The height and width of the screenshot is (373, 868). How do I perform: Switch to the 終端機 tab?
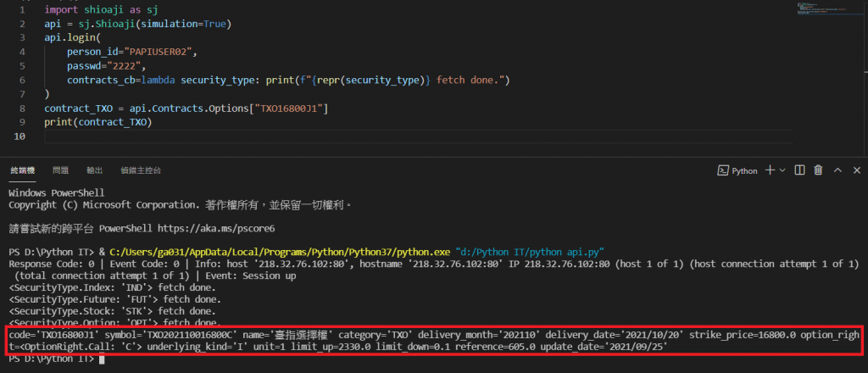click(x=22, y=170)
